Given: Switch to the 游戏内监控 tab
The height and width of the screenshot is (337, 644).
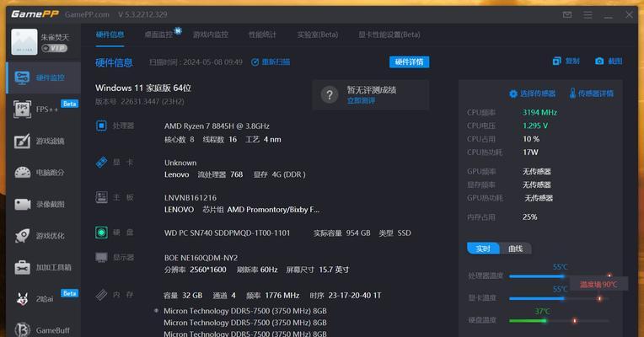Looking at the screenshot, I should [x=211, y=35].
